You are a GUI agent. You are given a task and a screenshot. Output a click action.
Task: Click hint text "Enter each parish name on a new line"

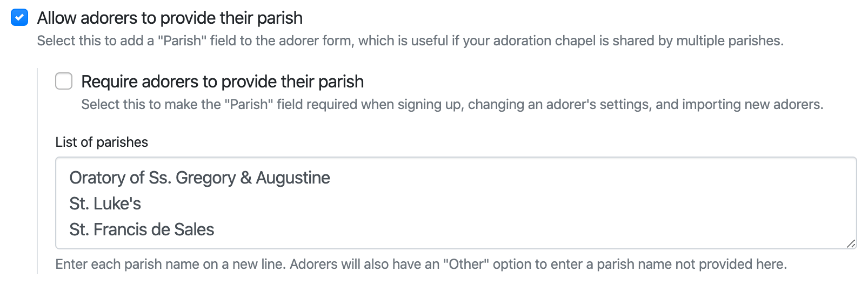[171, 264]
